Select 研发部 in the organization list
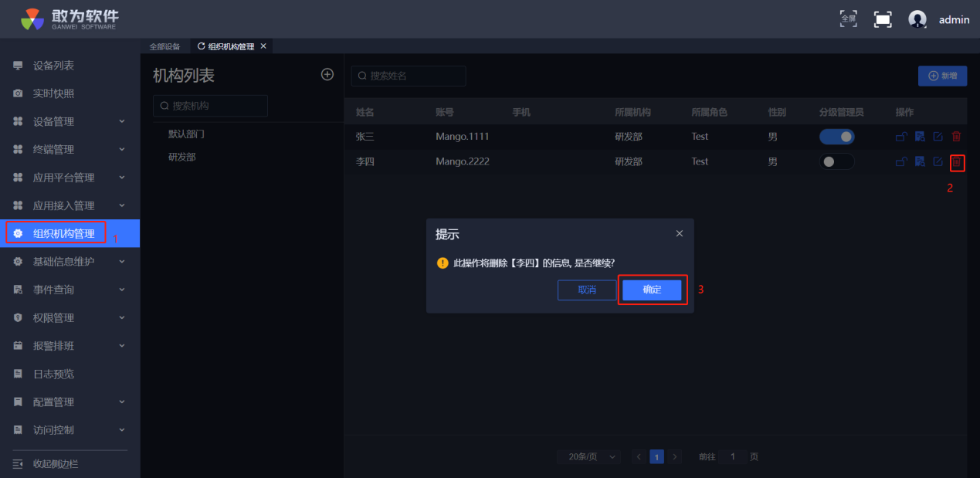Viewport: 980px width, 478px height. pos(182,157)
